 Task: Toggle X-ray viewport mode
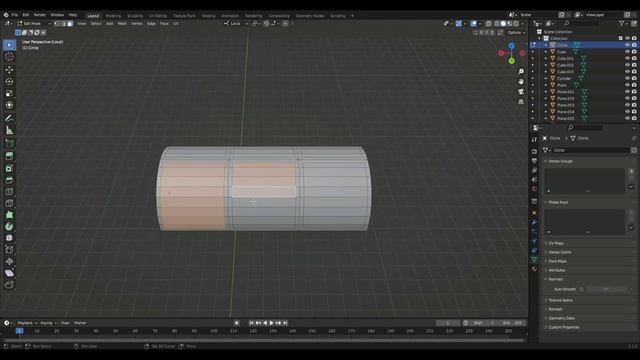coord(489,24)
